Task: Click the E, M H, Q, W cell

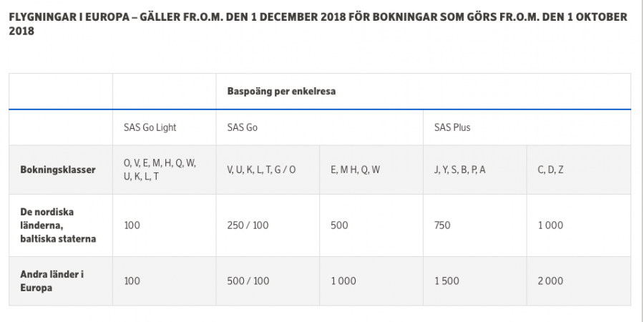Action: click(355, 170)
